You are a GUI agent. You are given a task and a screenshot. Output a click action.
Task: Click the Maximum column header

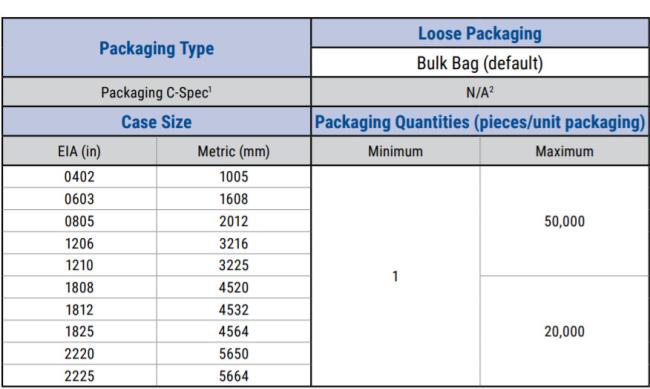pos(565,151)
